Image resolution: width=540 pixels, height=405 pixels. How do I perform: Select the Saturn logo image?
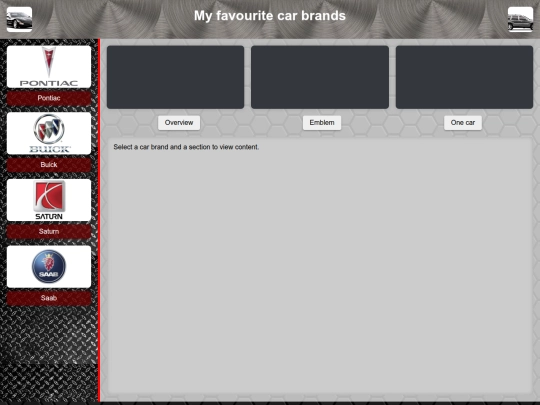coord(49,200)
